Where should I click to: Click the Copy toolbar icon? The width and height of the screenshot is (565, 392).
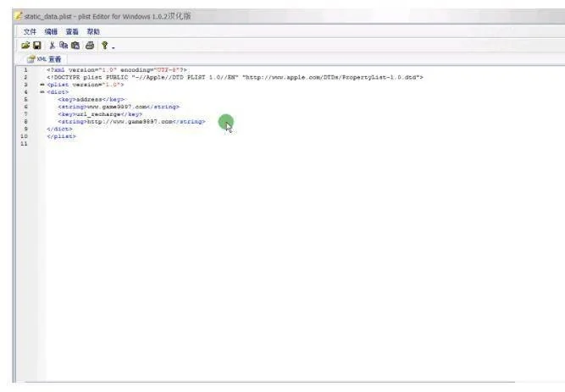click(x=64, y=45)
